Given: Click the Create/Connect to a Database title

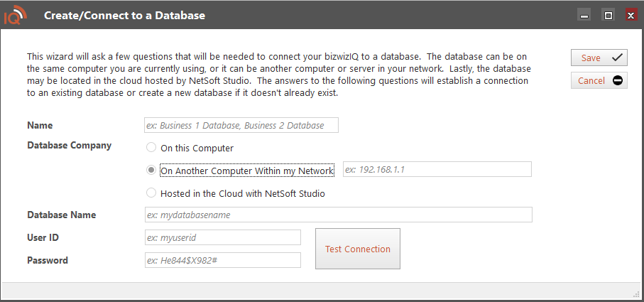Looking at the screenshot, I should (125, 15).
